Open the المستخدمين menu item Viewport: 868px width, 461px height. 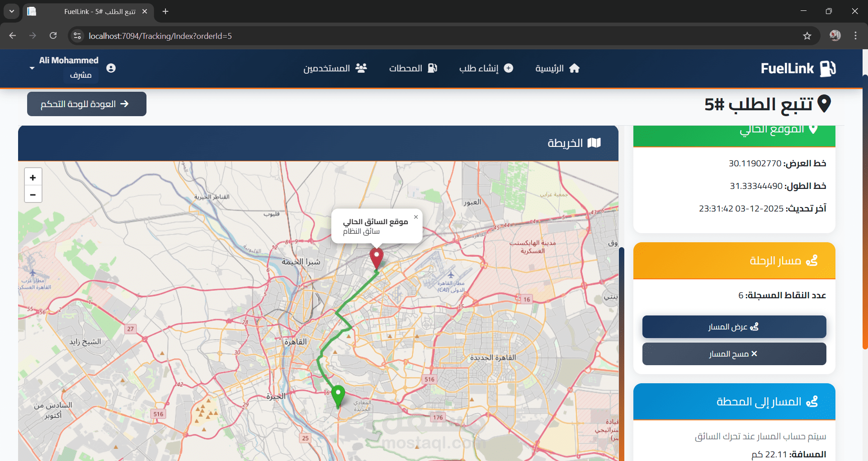tap(335, 68)
